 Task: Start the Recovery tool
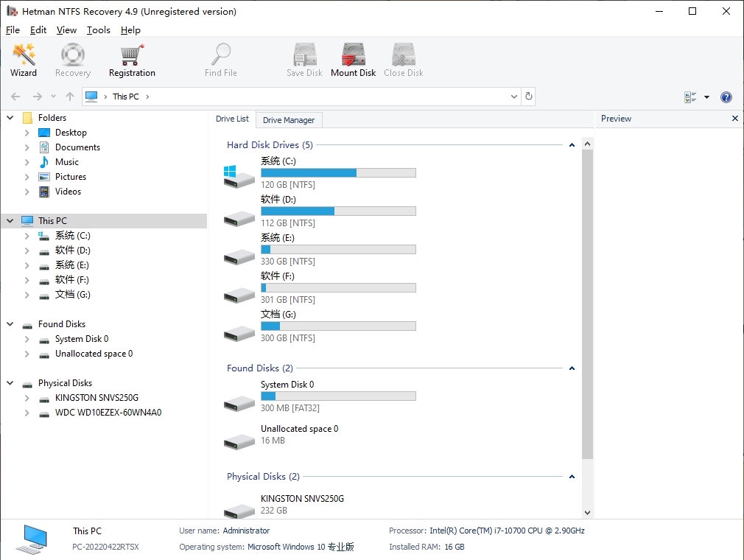(x=72, y=59)
